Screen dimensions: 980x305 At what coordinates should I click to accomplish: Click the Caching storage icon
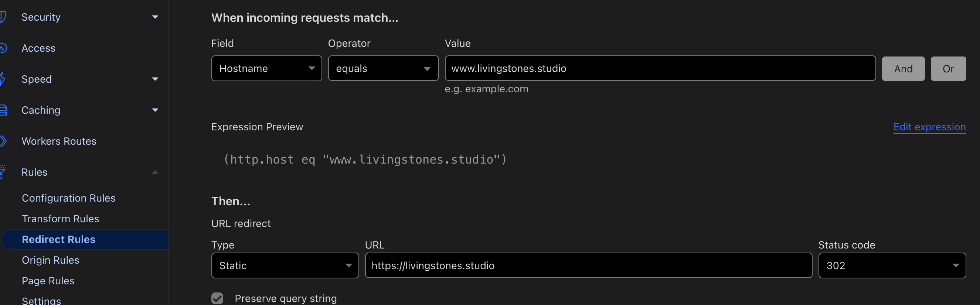[3, 110]
